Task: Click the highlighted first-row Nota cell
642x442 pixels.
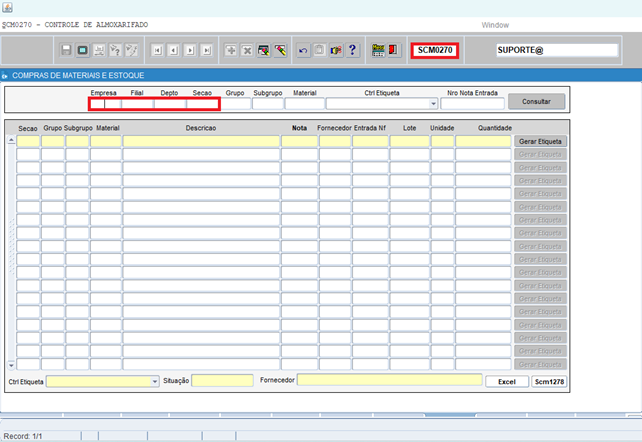Action: tap(299, 141)
